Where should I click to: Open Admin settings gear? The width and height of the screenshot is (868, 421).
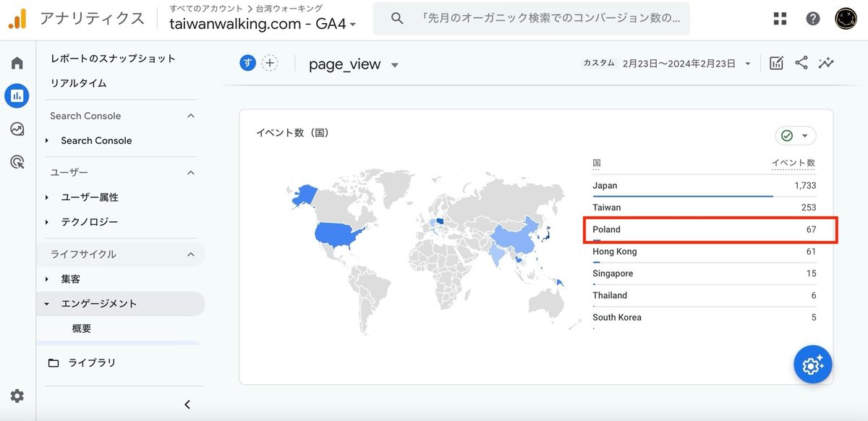[x=17, y=396]
